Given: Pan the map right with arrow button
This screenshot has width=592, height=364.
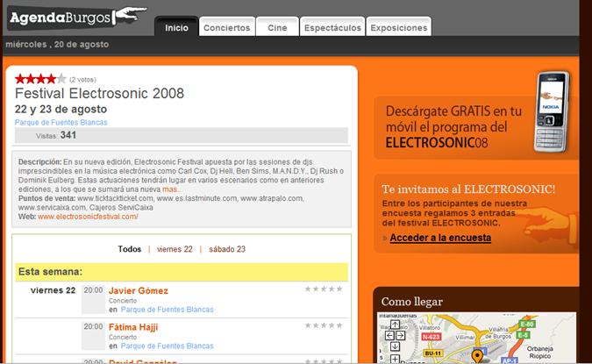Looking at the screenshot, I should coord(400,335).
